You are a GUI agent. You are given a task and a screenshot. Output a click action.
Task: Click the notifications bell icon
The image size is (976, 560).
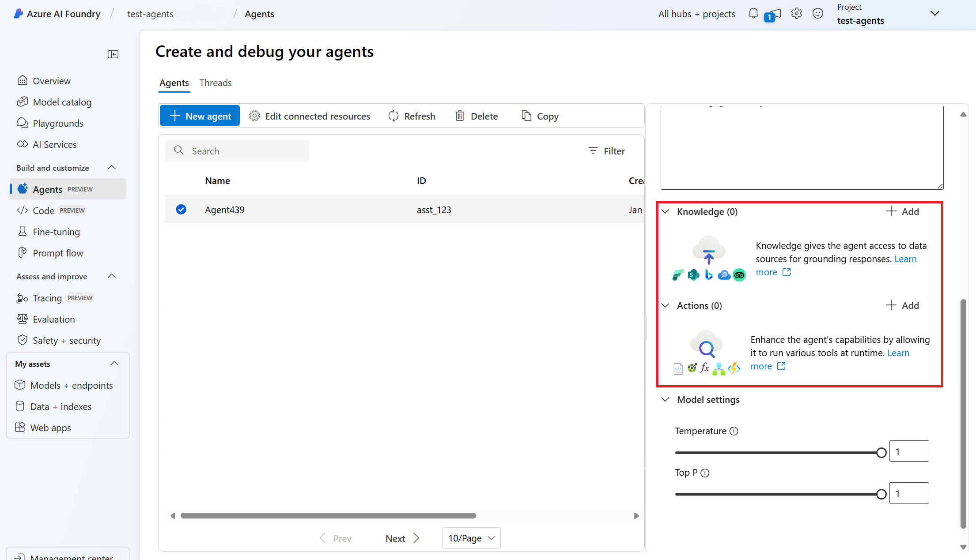point(753,14)
